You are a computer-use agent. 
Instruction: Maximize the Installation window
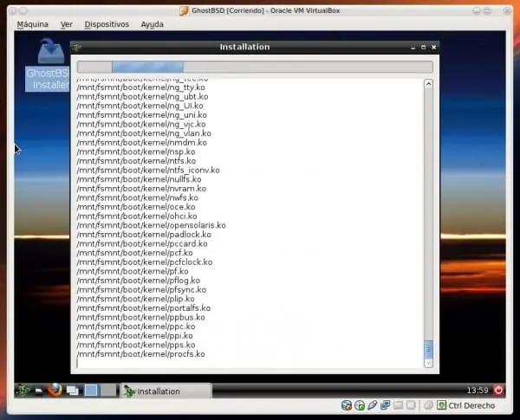(x=423, y=48)
